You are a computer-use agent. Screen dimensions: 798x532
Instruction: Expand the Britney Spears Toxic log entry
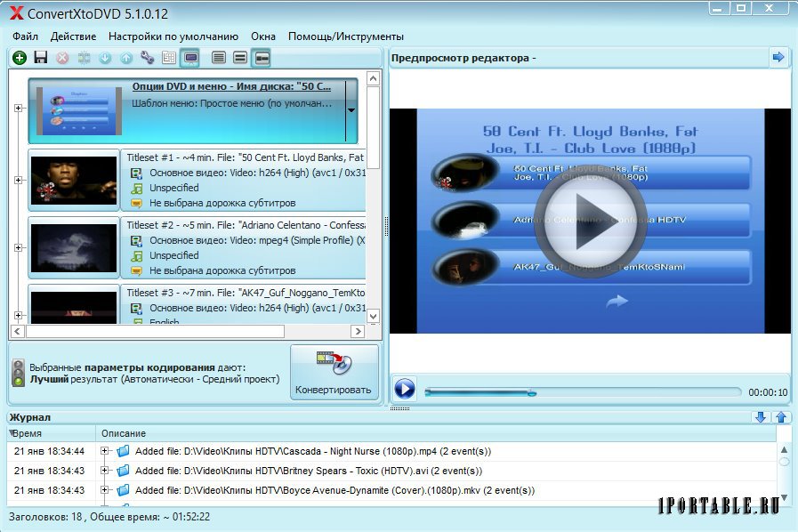point(105,471)
